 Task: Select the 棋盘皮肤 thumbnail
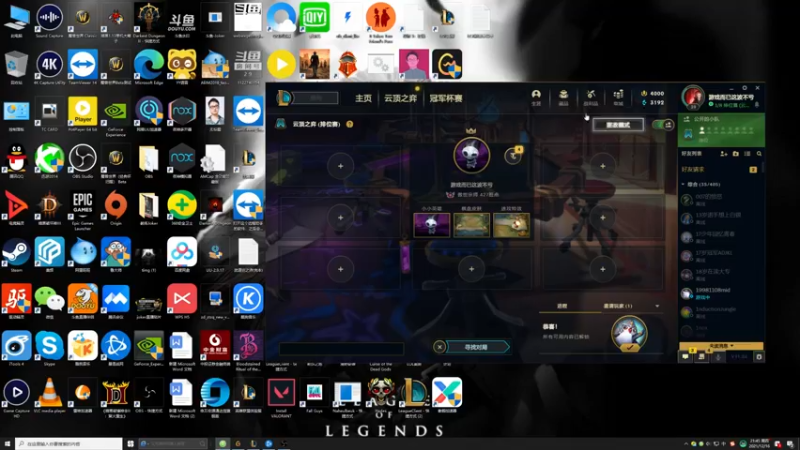471,224
